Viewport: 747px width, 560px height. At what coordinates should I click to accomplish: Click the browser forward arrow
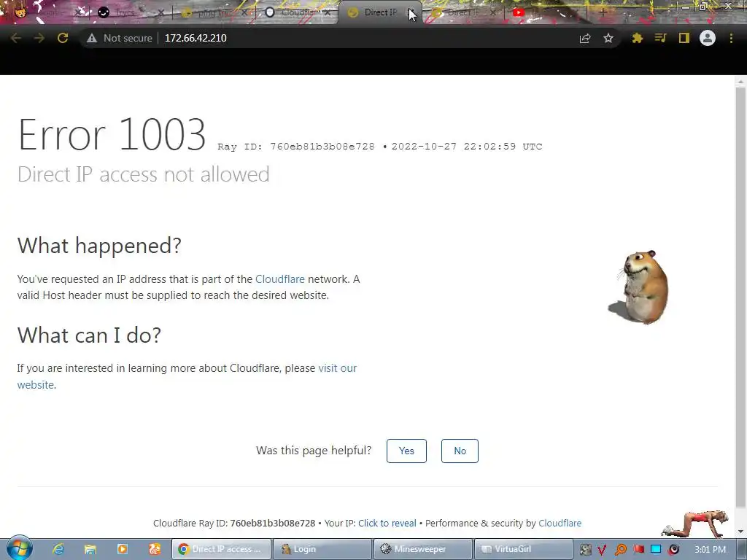click(x=39, y=38)
